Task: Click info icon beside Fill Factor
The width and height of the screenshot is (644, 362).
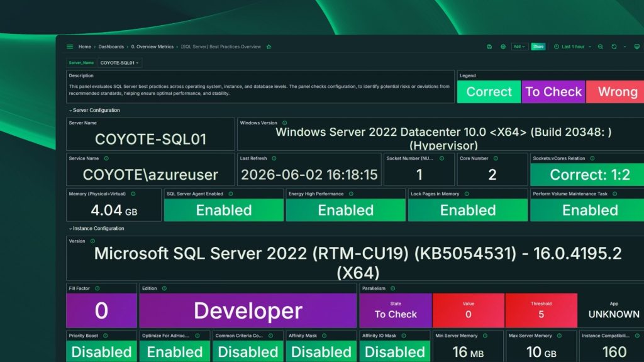Action: coord(97,288)
